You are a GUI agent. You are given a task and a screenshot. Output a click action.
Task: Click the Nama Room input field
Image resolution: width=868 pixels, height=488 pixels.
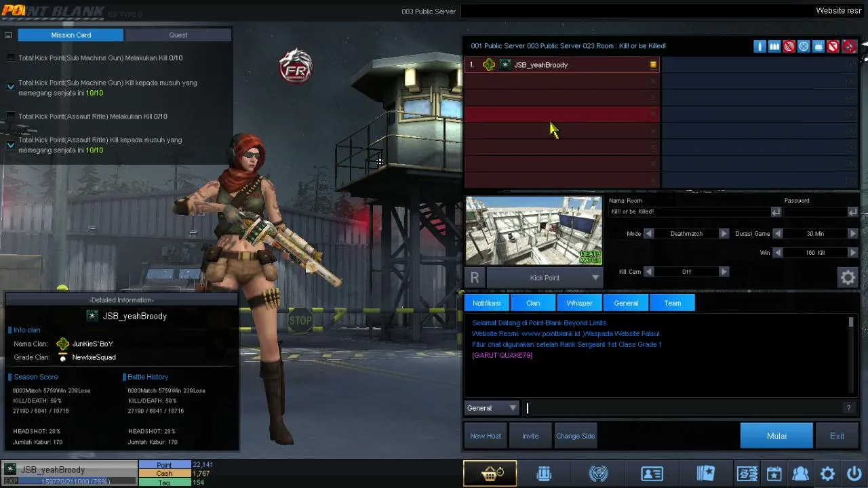tap(689, 211)
